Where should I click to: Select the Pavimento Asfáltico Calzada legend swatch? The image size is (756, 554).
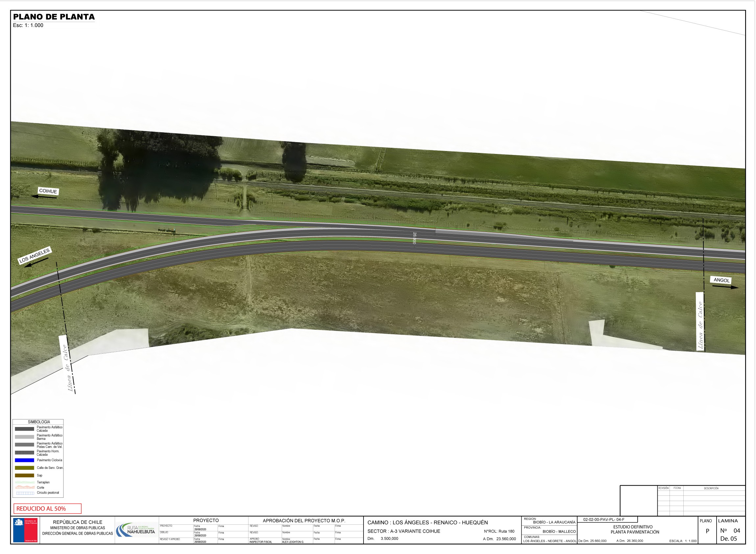(24, 429)
